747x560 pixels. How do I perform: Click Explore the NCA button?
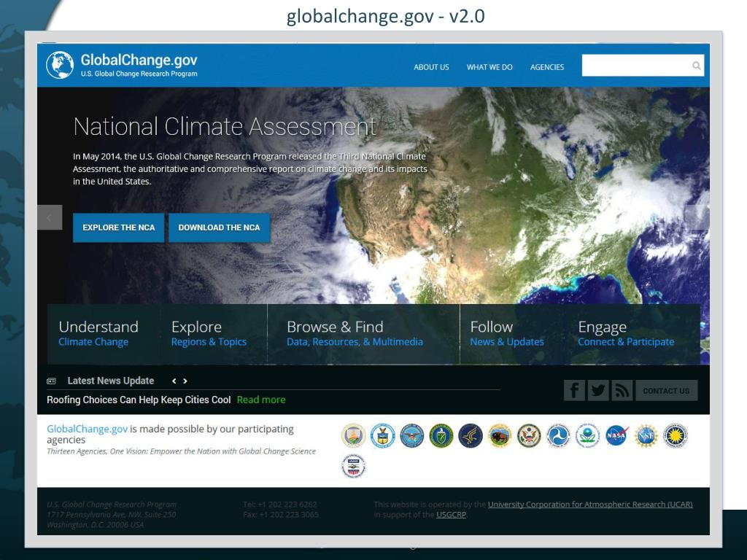click(119, 227)
